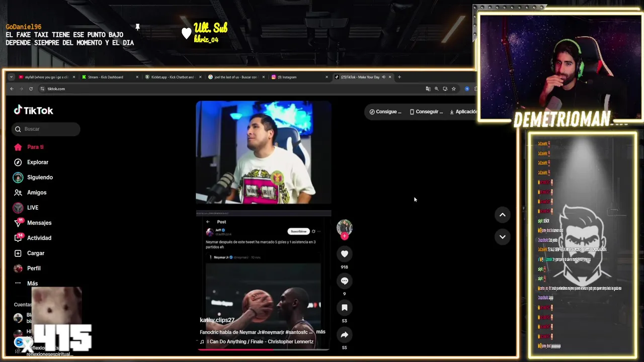Click the Conseguir button with phone icon

click(426, 112)
